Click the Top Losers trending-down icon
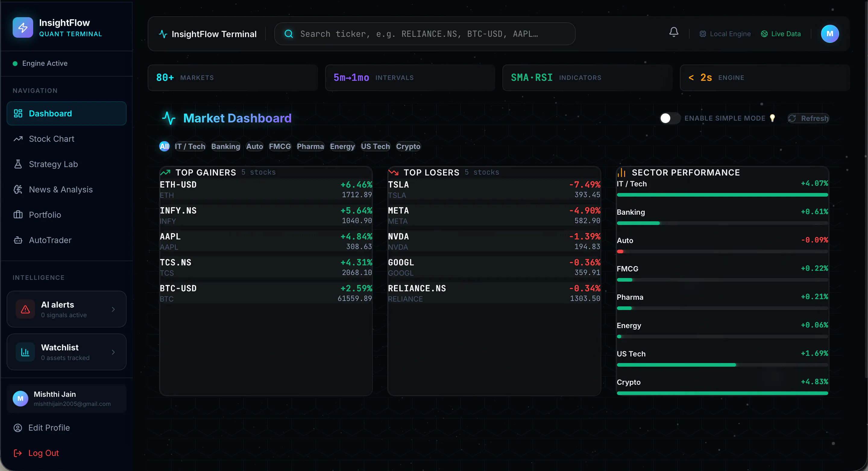The image size is (868, 471). pyautogui.click(x=393, y=172)
